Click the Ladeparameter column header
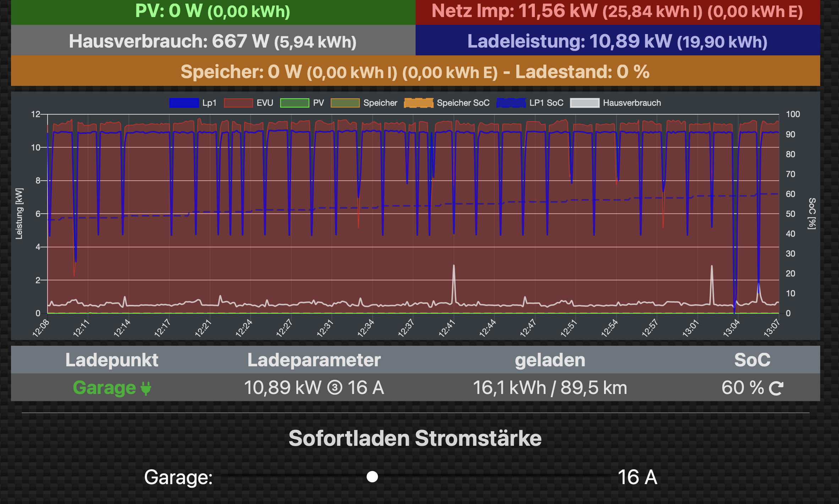 [314, 360]
